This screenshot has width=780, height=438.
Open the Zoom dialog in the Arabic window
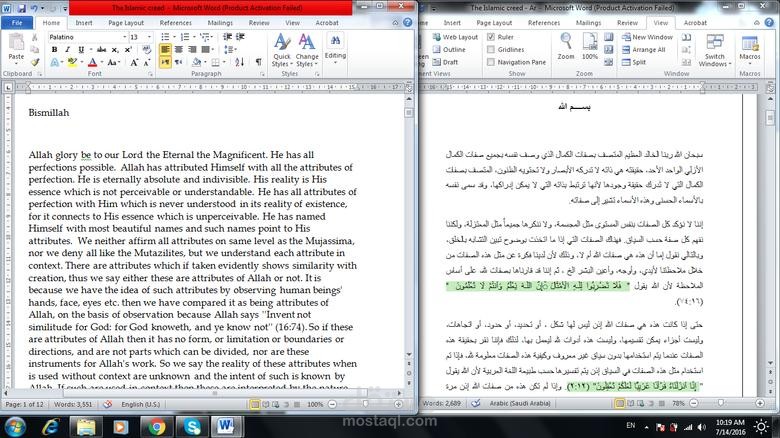coord(566,46)
